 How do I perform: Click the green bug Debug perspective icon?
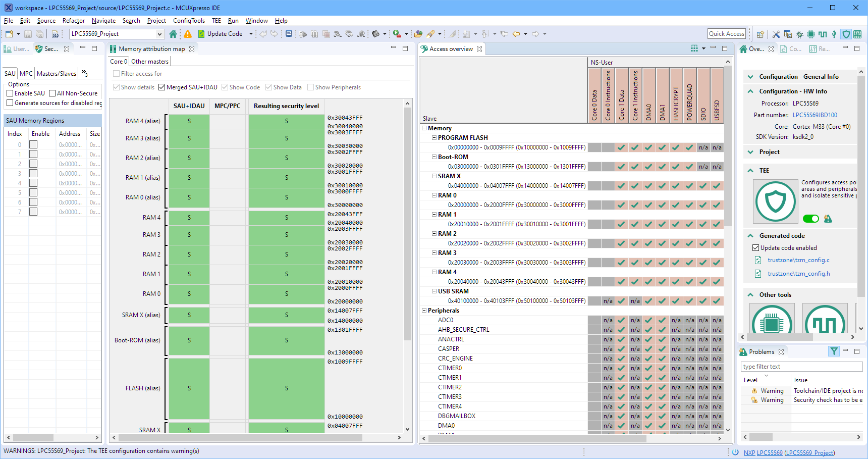[799, 34]
